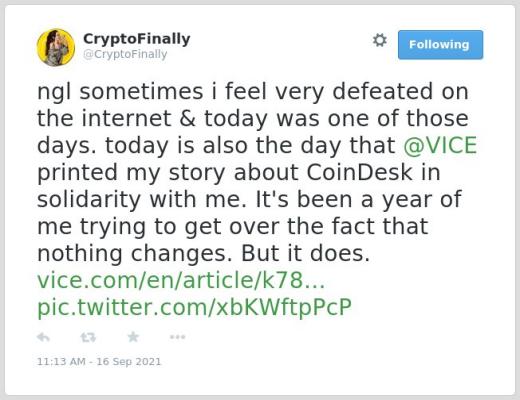Open the pic.twitter.com/xbKWftpPcP image link
The image size is (520, 400).
194,307
